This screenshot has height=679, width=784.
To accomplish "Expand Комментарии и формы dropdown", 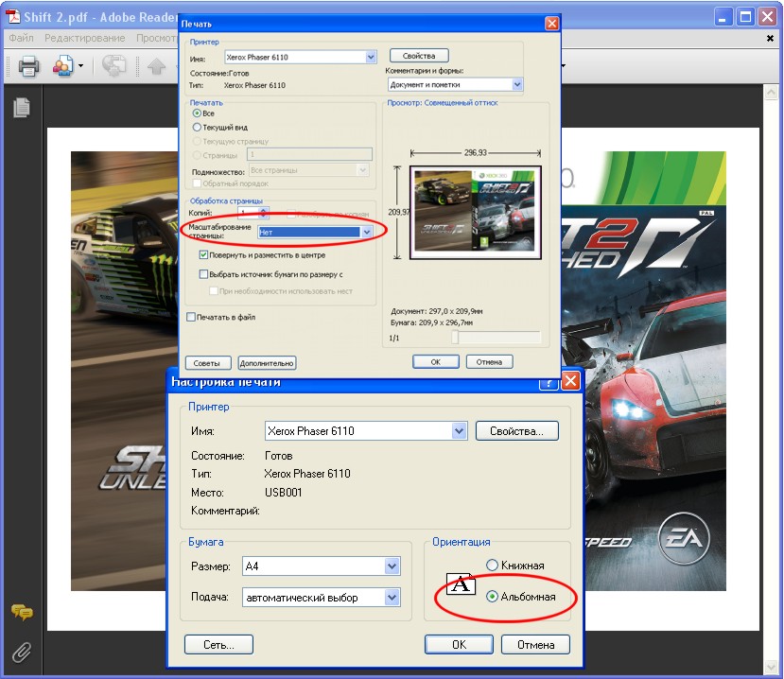I will pyautogui.click(x=517, y=84).
